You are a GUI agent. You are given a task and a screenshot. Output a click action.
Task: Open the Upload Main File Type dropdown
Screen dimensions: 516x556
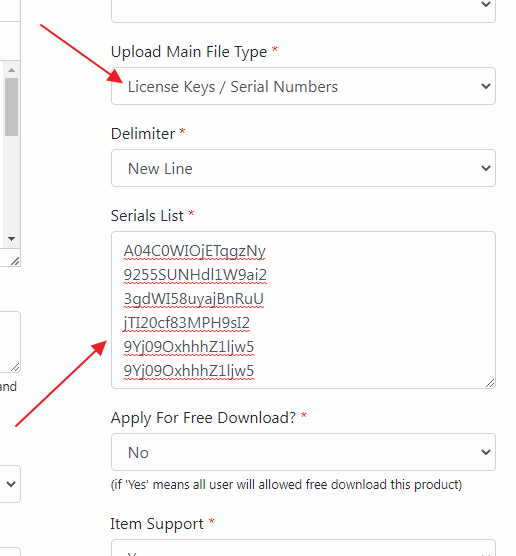click(x=303, y=86)
